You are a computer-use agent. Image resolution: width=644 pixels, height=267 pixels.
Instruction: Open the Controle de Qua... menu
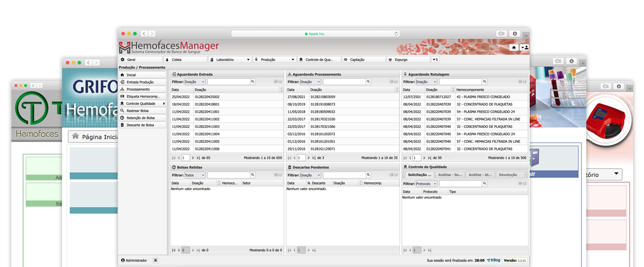319,59
